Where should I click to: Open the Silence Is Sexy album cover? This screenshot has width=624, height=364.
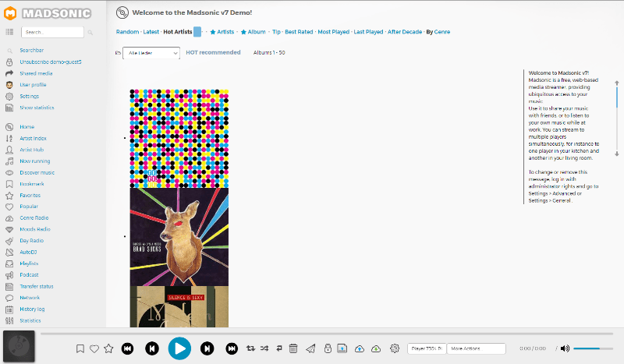(179, 307)
